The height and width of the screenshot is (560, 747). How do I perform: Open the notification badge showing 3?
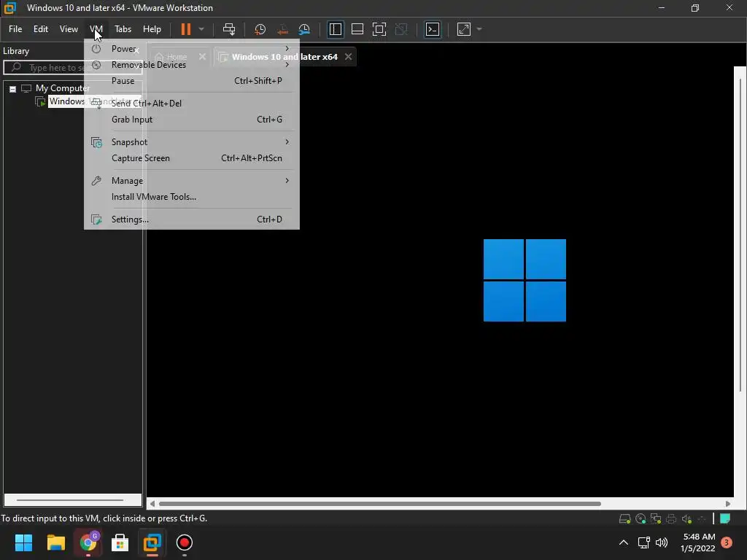click(727, 542)
